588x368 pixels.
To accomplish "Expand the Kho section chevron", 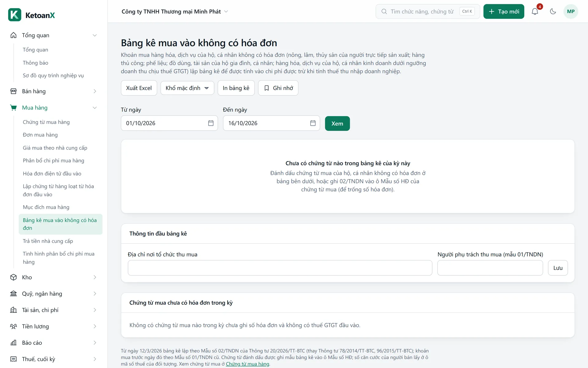I will [x=95, y=277].
